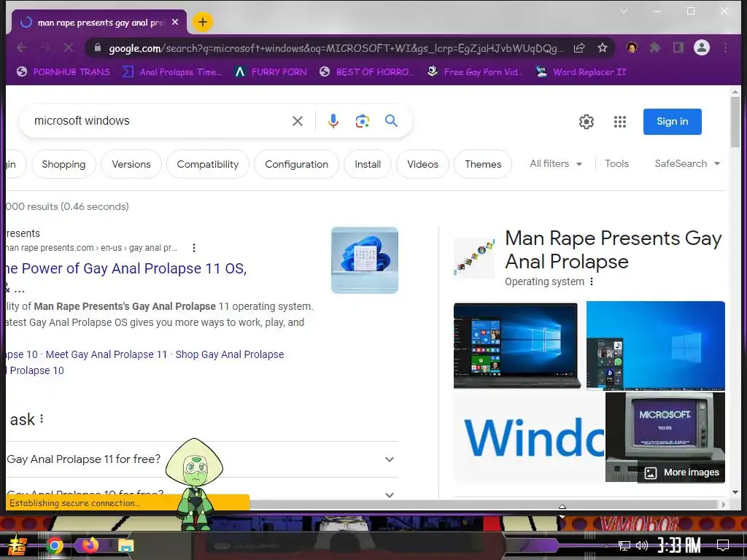
Task: Open a new tab with the plus button
Action: [203, 22]
